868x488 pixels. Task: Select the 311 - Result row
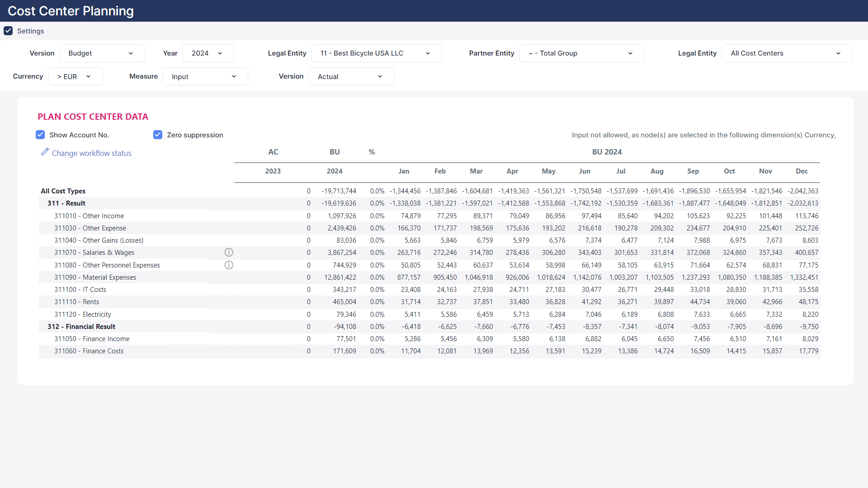pyautogui.click(x=66, y=203)
